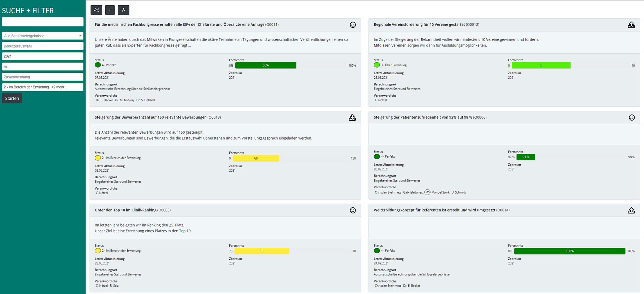Click the 55% progress bar of O0011

point(266,65)
